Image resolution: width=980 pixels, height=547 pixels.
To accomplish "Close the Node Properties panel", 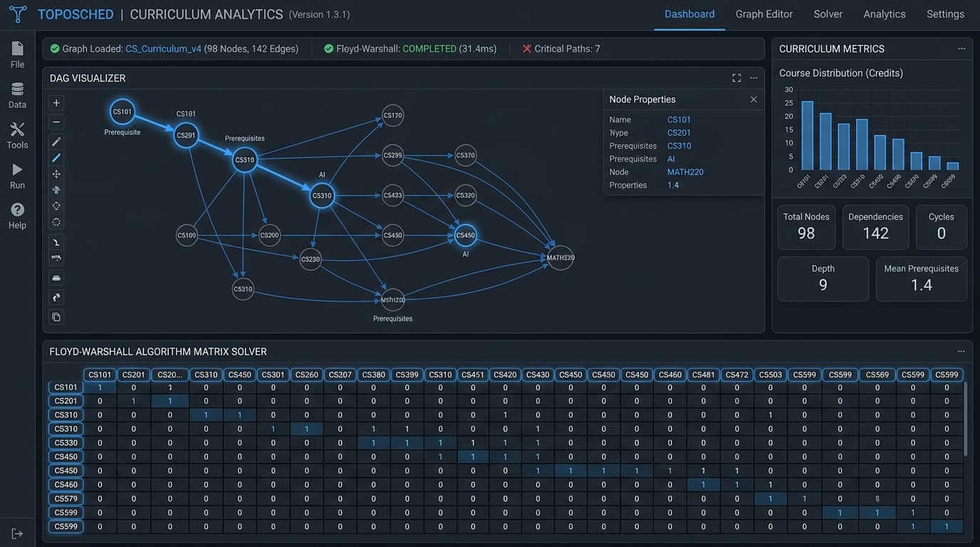I will pyautogui.click(x=754, y=100).
